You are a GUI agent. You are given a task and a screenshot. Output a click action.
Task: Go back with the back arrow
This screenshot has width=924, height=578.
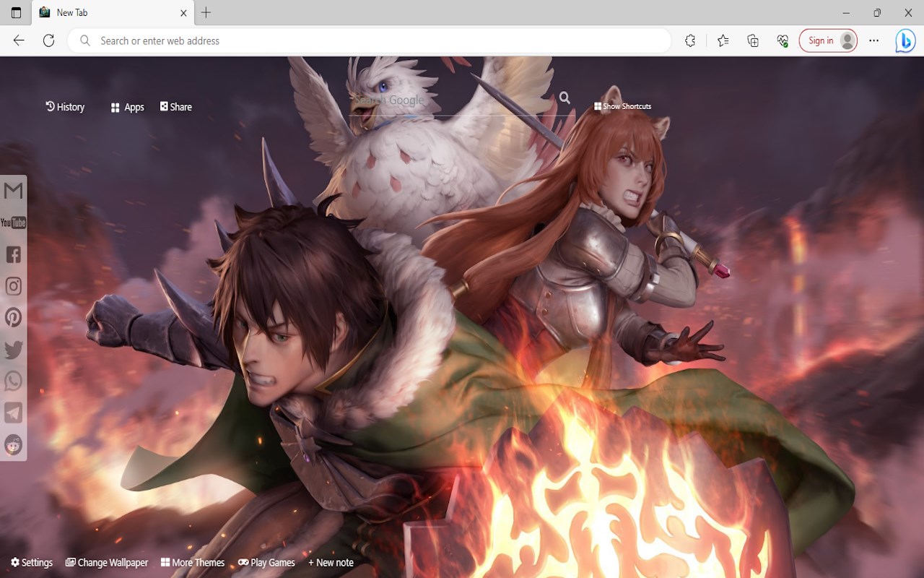click(x=19, y=41)
